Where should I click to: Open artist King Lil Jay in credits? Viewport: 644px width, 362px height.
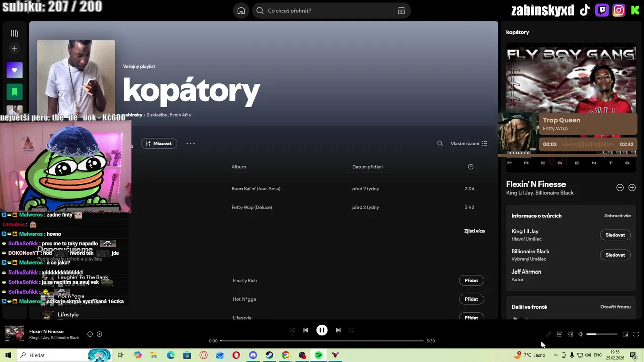[x=525, y=232]
